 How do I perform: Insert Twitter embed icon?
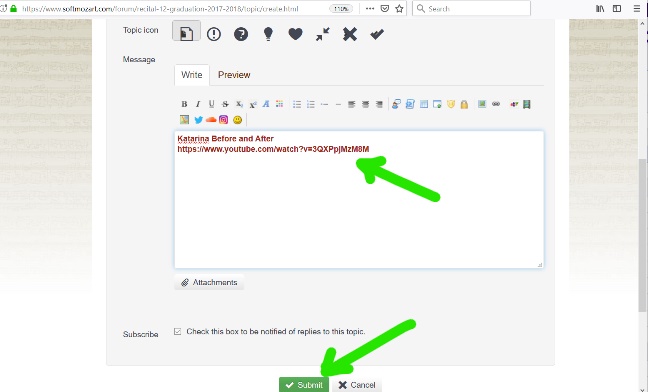click(198, 120)
